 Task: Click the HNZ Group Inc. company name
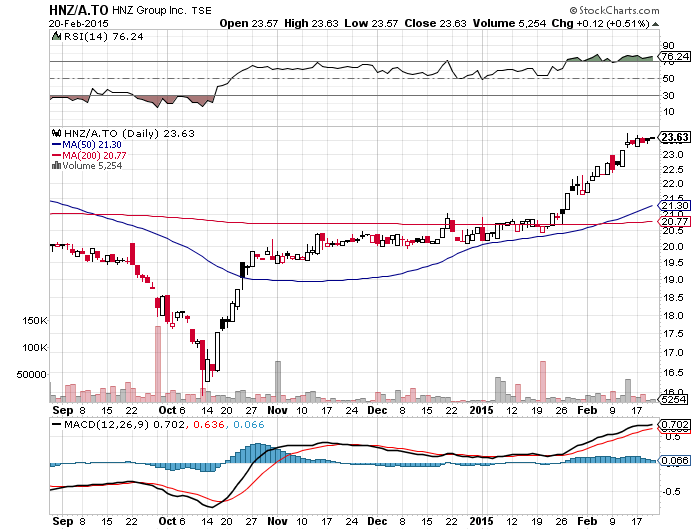pyautogui.click(x=149, y=10)
